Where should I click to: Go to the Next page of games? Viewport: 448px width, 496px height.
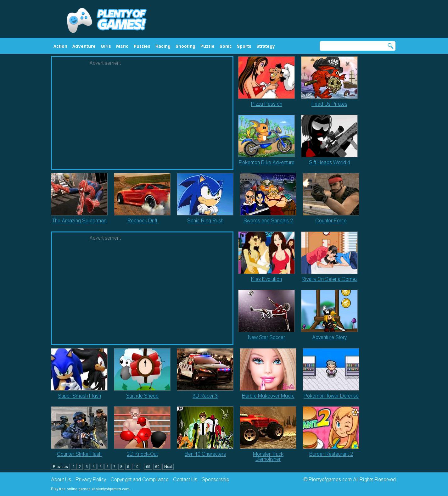point(168,467)
